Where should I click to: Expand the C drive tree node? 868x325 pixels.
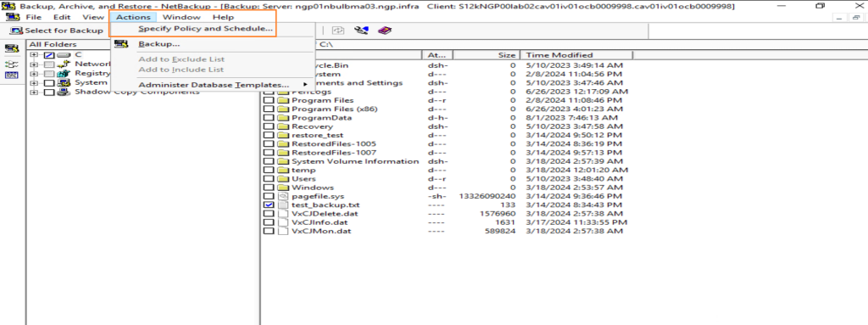[x=34, y=55]
